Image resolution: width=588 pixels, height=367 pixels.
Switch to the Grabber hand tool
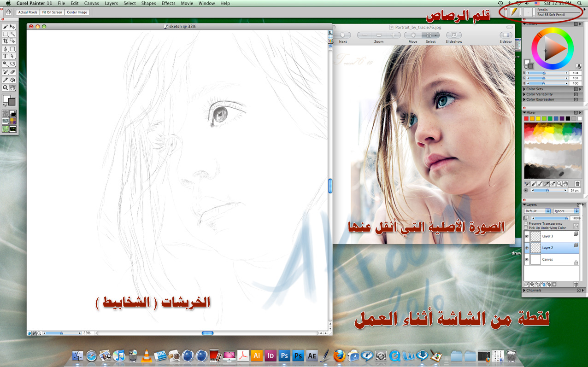point(12,87)
